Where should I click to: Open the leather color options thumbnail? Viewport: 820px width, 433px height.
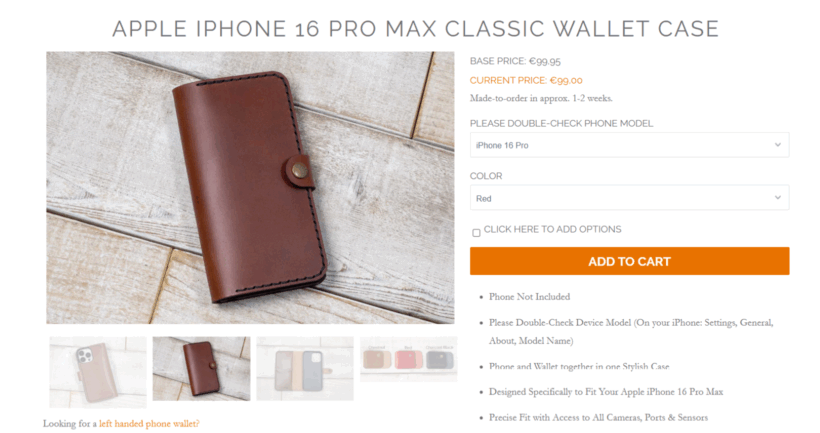408,359
